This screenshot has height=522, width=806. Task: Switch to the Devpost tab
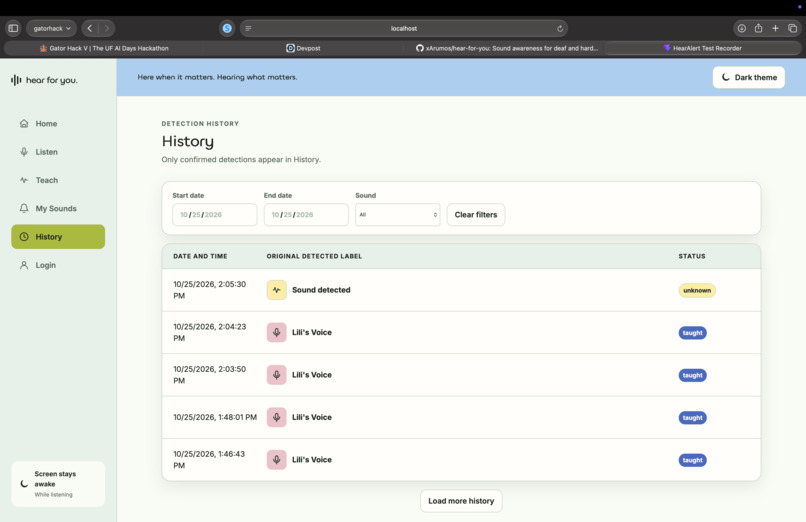[303, 48]
